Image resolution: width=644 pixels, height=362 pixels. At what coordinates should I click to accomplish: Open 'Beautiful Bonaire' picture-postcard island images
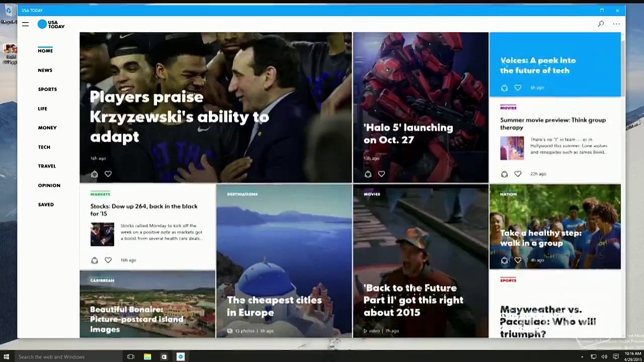[136, 319]
